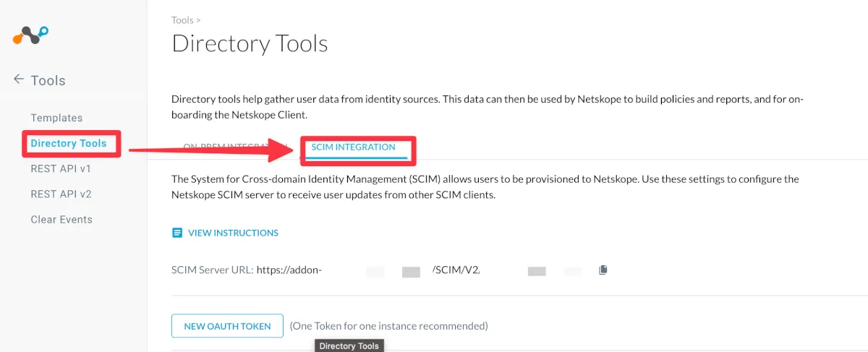
Task: Click the Directory Tools tooltip
Action: pos(349,345)
